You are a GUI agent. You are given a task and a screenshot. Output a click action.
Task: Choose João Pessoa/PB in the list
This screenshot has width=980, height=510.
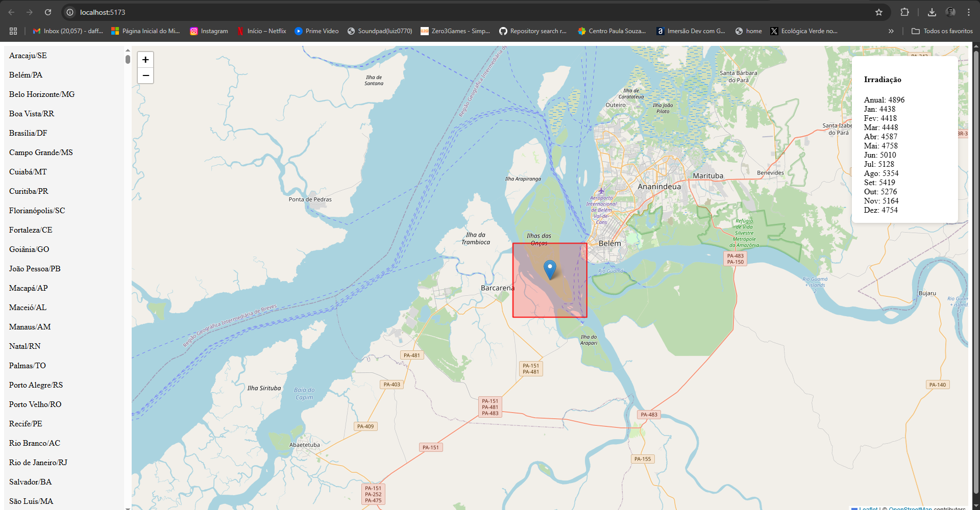point(64,269)
